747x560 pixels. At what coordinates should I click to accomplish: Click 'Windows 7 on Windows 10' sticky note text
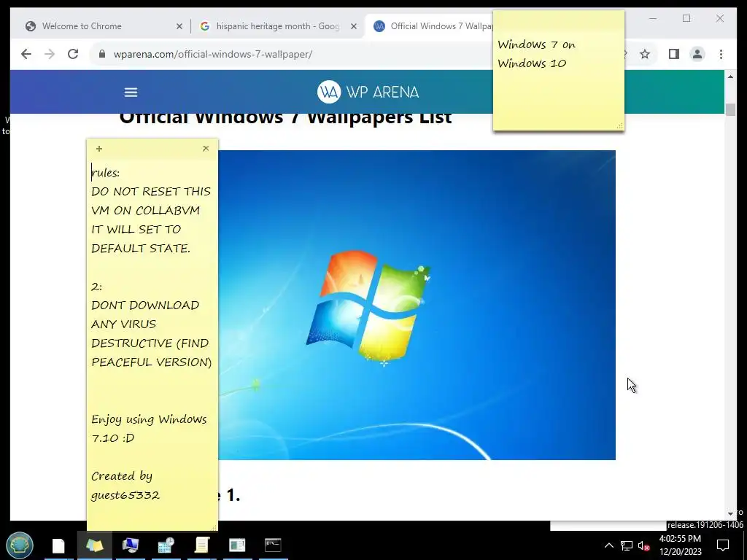click(x=536, y=54)
